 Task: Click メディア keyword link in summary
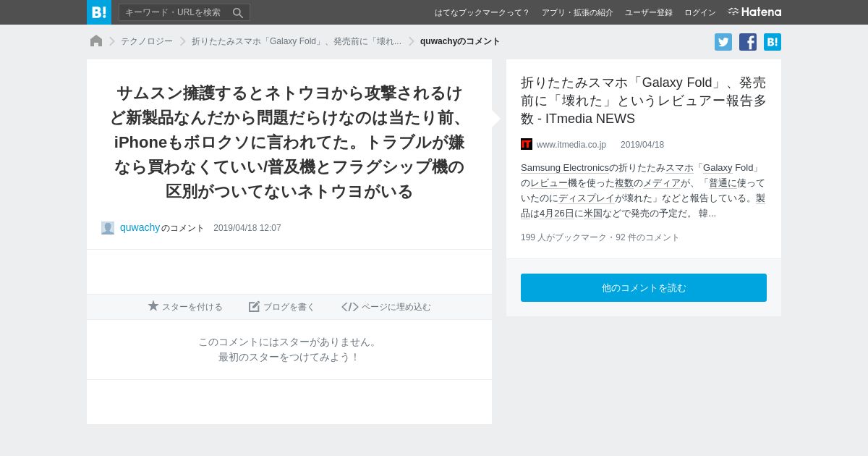tap(662, 183)
